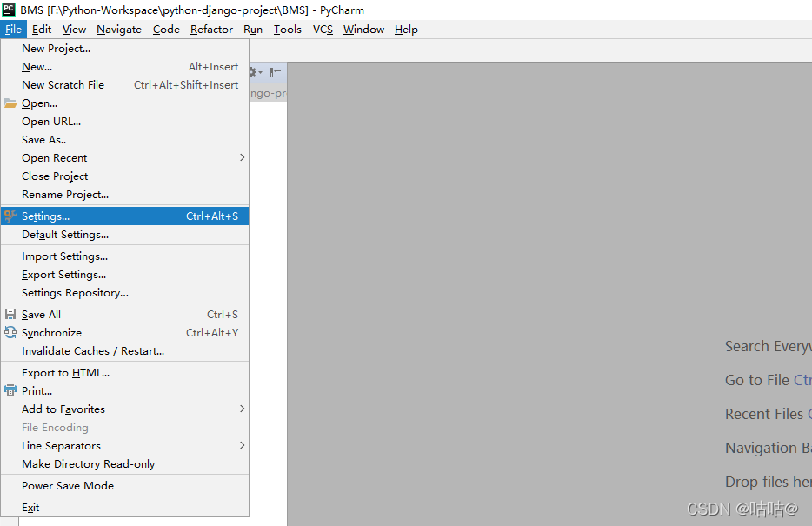Click the wrench icon beside Settings...

click(x=10, y=216)
